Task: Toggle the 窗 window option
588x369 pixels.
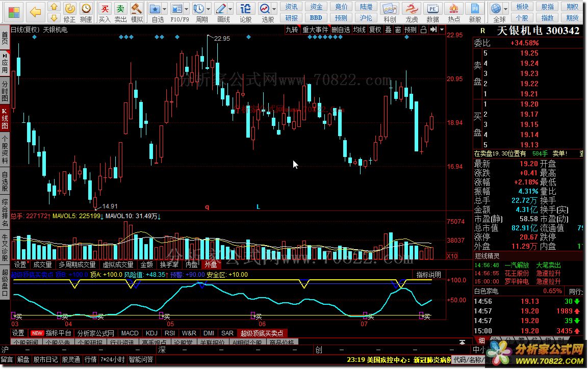Action: pos(398,30)
